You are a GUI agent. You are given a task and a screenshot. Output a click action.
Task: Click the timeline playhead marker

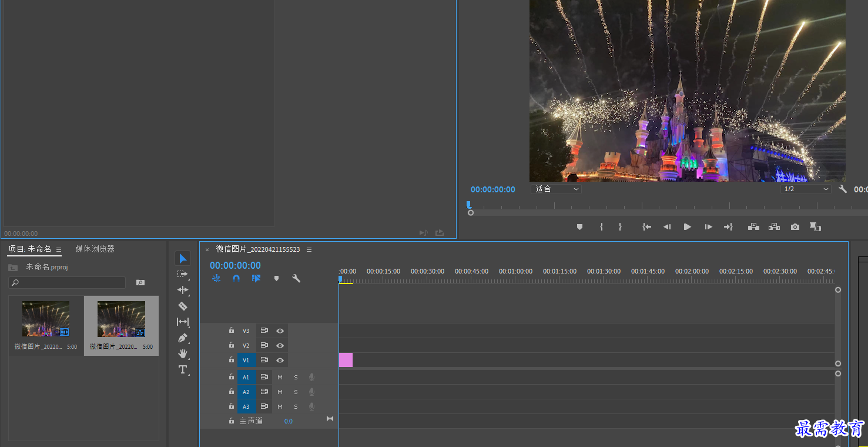tap(340, 279)
